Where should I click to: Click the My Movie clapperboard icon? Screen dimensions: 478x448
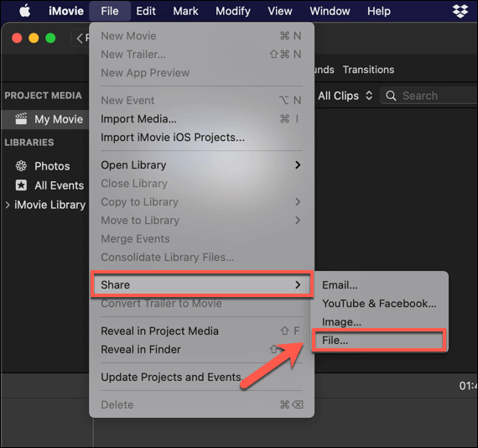click(21, 119)
